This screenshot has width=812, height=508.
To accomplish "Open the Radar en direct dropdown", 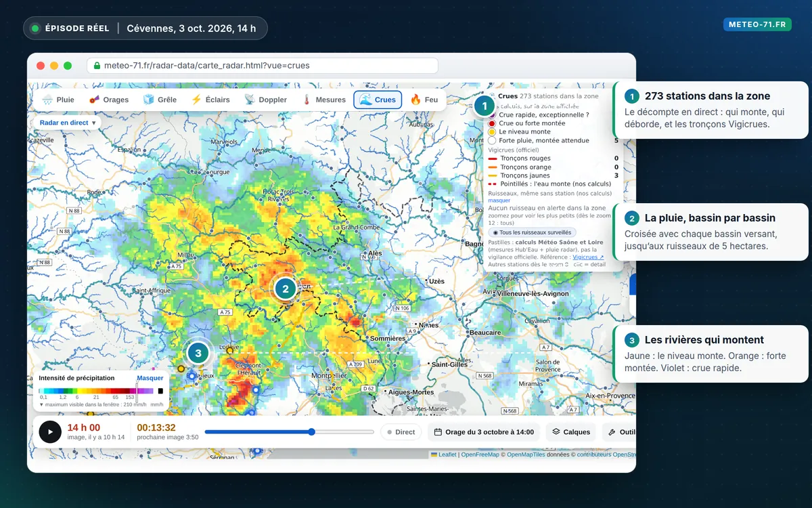I will click(x=68, y=123).
